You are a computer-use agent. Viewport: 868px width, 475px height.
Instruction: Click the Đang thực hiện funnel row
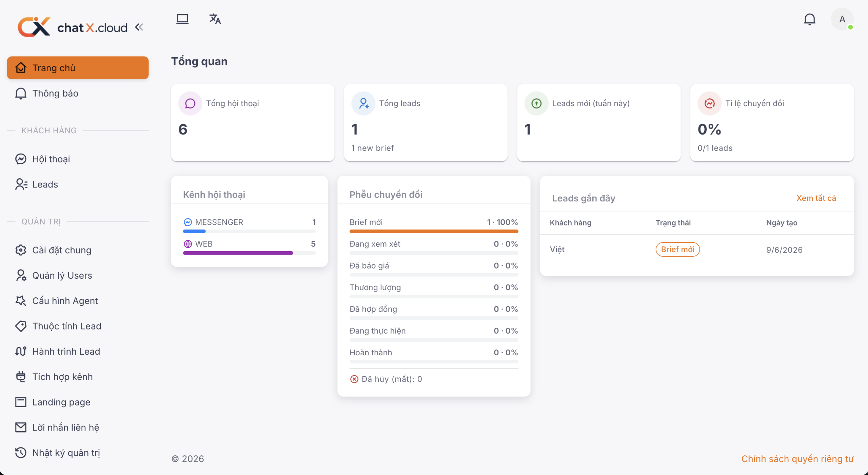tap(434, 334)
